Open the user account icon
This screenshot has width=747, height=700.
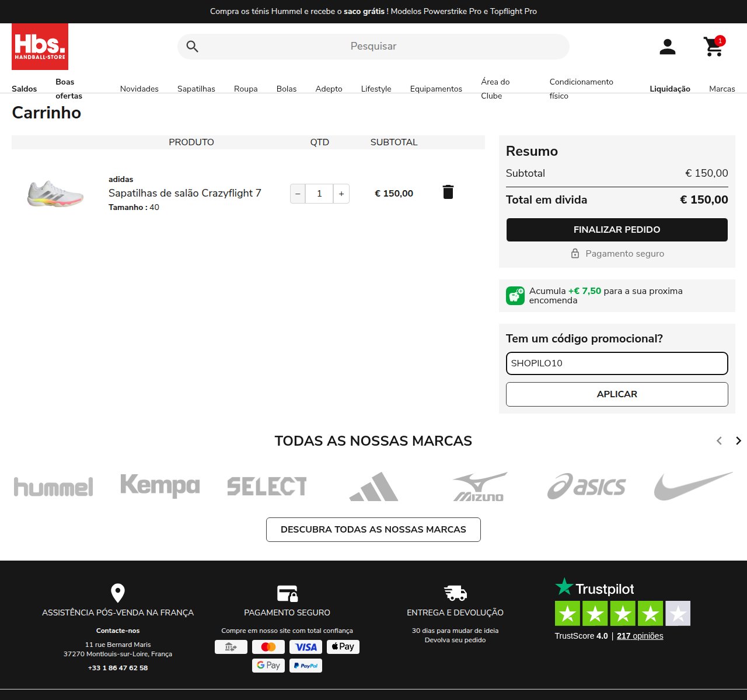pyautogui.click(x=668, y=47)
